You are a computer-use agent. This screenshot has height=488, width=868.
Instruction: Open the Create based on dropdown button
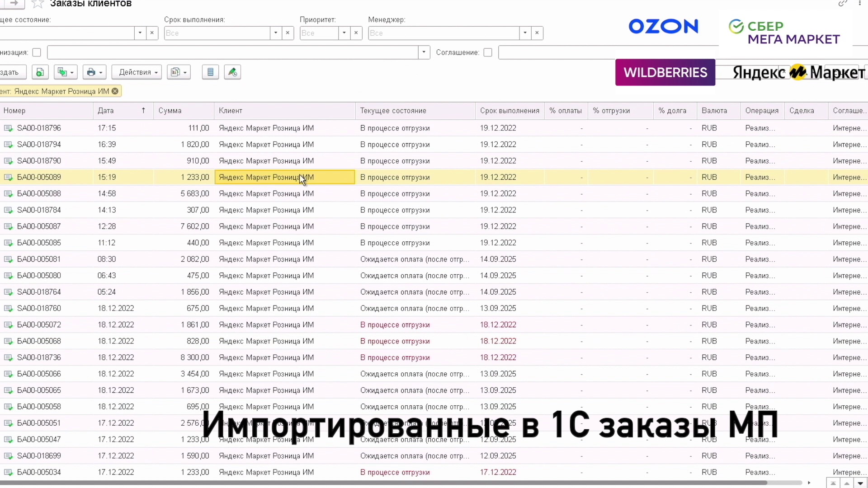pos(66,72)
